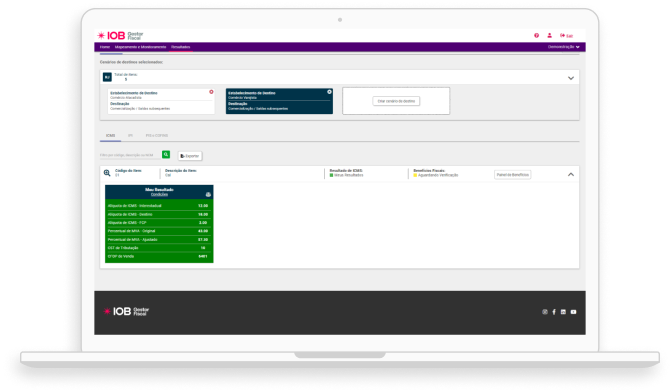Screen dimensions: 672x392
Task: Click the Total de Itens count
Action: (x=126, y=79)
